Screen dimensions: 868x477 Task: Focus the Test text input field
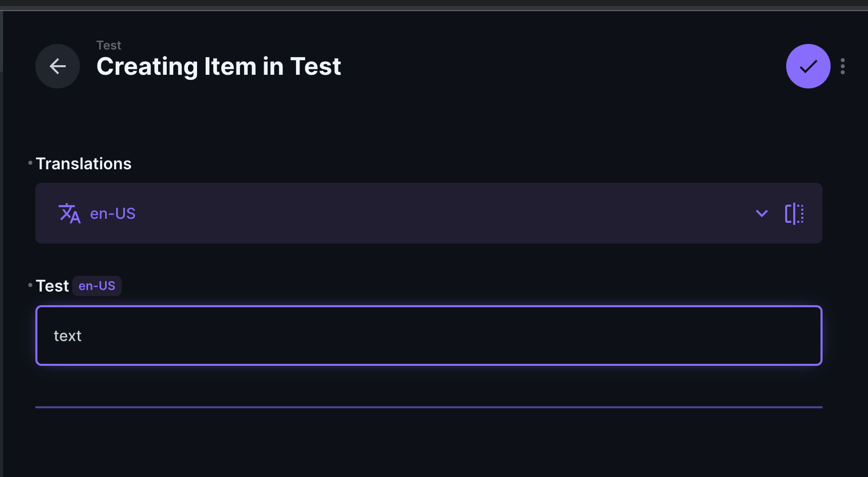(x=429, y=336)
